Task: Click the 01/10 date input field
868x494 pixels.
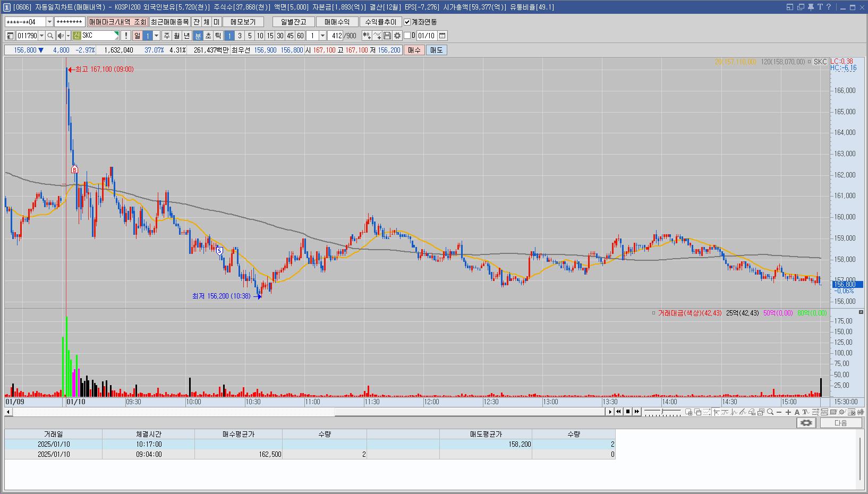Action: (x=427, y=36)
